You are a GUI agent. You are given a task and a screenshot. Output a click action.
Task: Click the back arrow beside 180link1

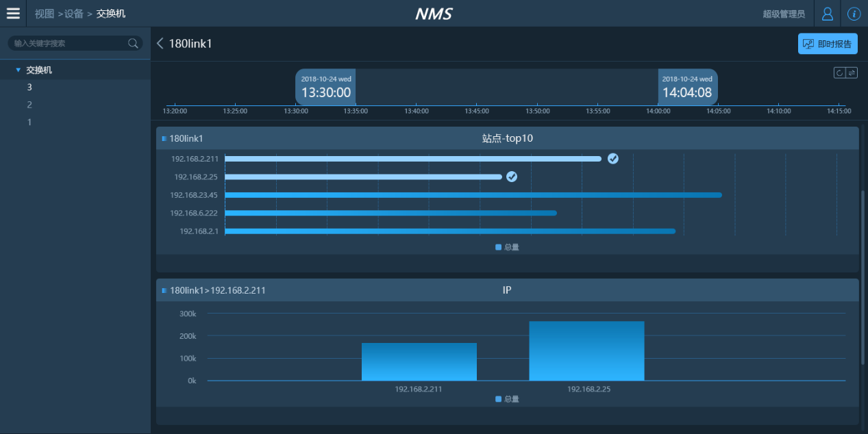(x=160, y=44)
